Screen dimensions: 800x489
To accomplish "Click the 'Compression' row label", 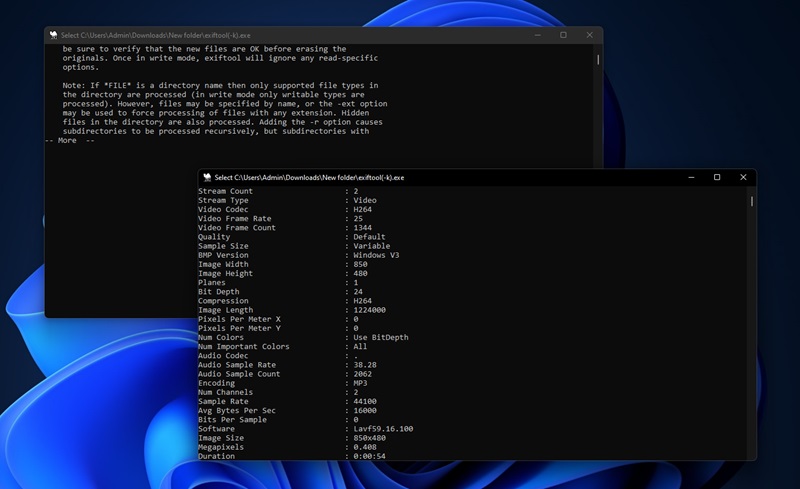I will coord(223,301).
